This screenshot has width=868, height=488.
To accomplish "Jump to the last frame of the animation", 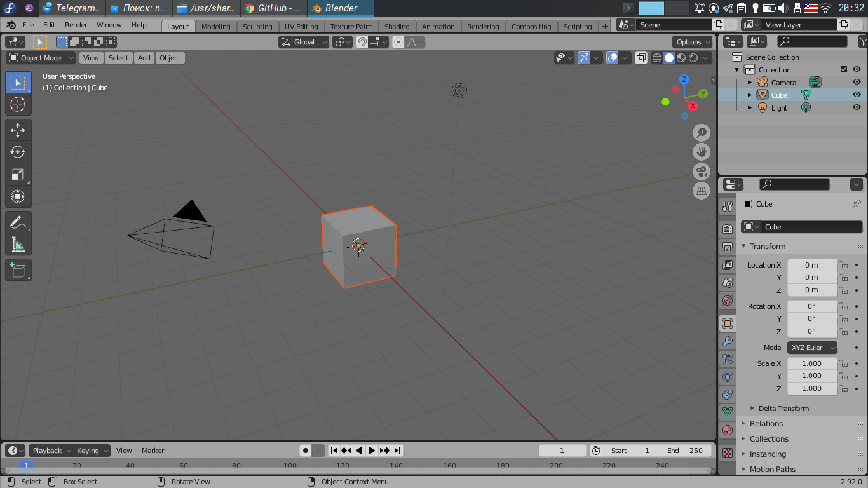I will click(x=397, y=451).
